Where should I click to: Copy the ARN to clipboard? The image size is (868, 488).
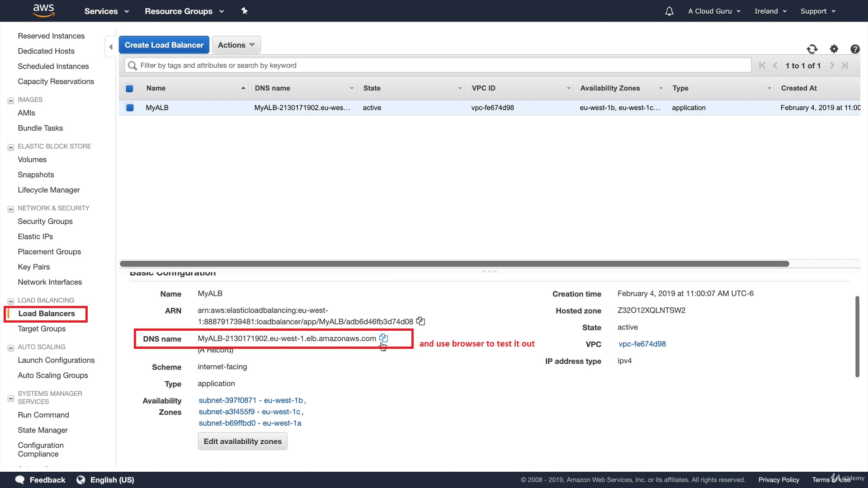coord(420,321)
